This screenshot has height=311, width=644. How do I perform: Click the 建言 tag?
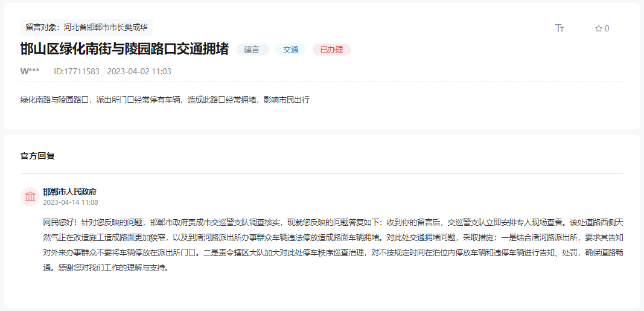click(252, 50)
